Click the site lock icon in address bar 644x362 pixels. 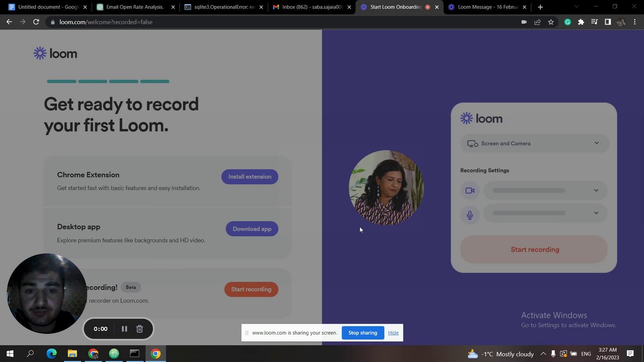(52, 22)
